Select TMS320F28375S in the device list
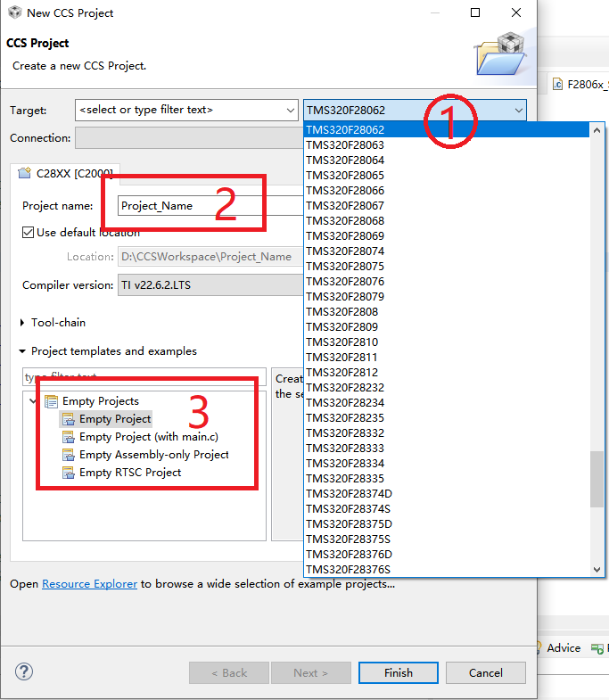This screenshot has height=700, width=609. pos(447,539)
